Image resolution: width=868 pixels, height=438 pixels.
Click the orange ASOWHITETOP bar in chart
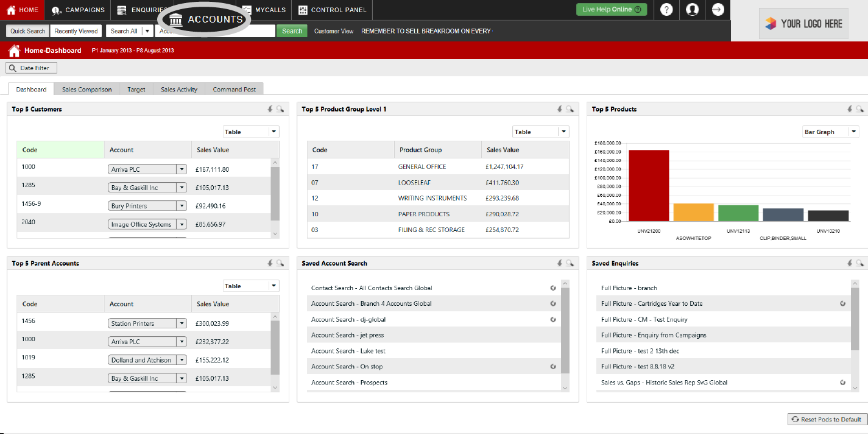coord(693,212)
